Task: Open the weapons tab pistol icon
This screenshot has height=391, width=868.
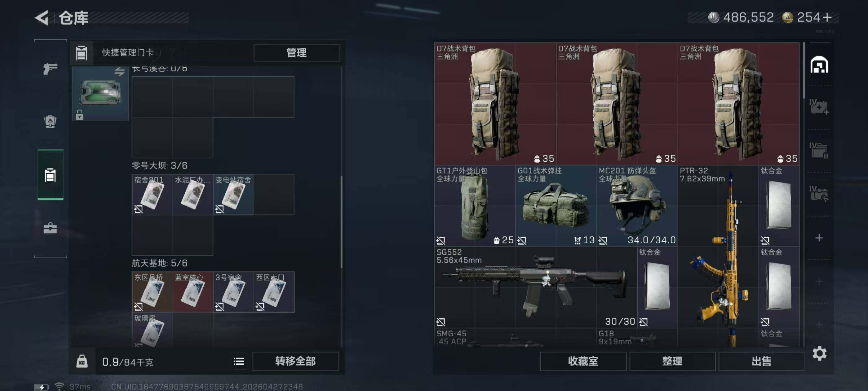Action: pos(50,69)
